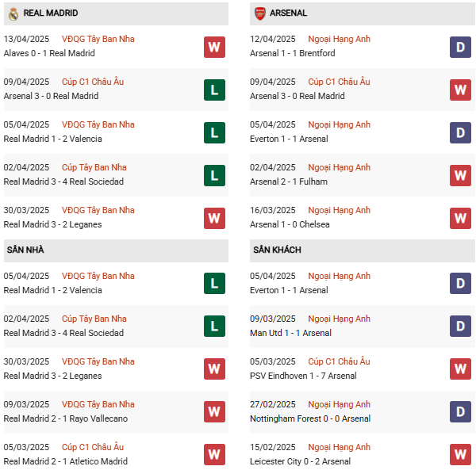Click the Real Madrid club crest icon
This screenshot has width=476, height=470.
click(13, 13)
